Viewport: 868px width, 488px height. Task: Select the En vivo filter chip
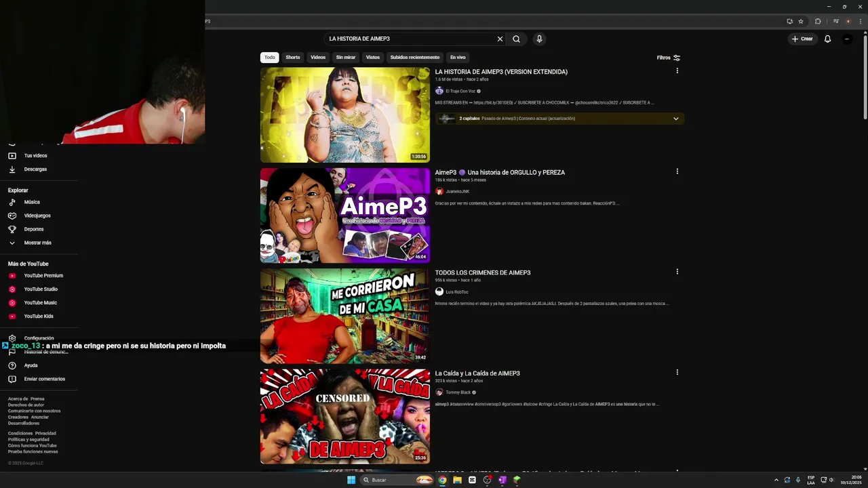coord(458,58)
